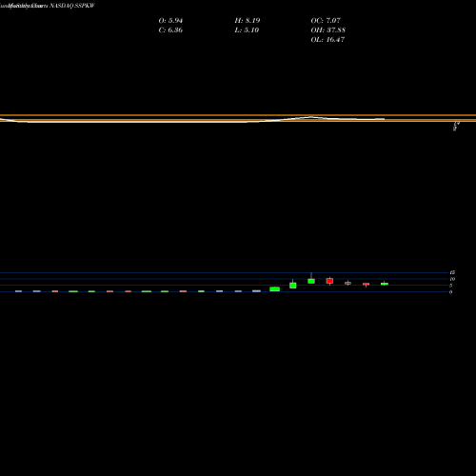This screenshot has width=476, height=476.
Task: Select the last green candlestick on the right
Action: tap(385, 284)
